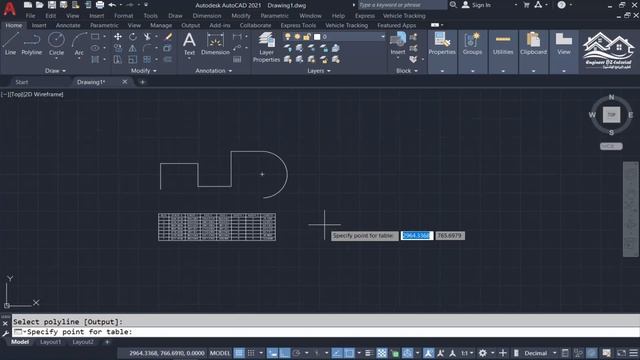This screenshot has width=640, height=360.
Task: Toggle drawing grid display in status bar
Action: coord(239,353)
